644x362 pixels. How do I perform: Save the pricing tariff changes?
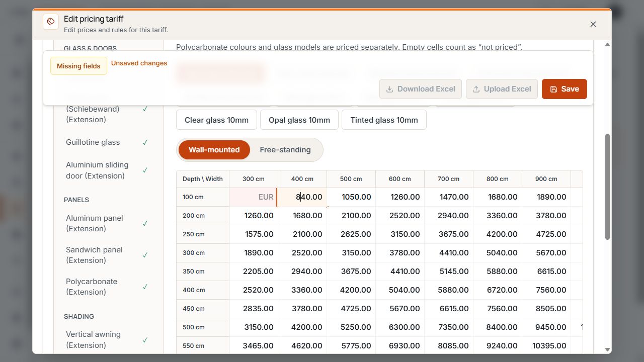565,89
